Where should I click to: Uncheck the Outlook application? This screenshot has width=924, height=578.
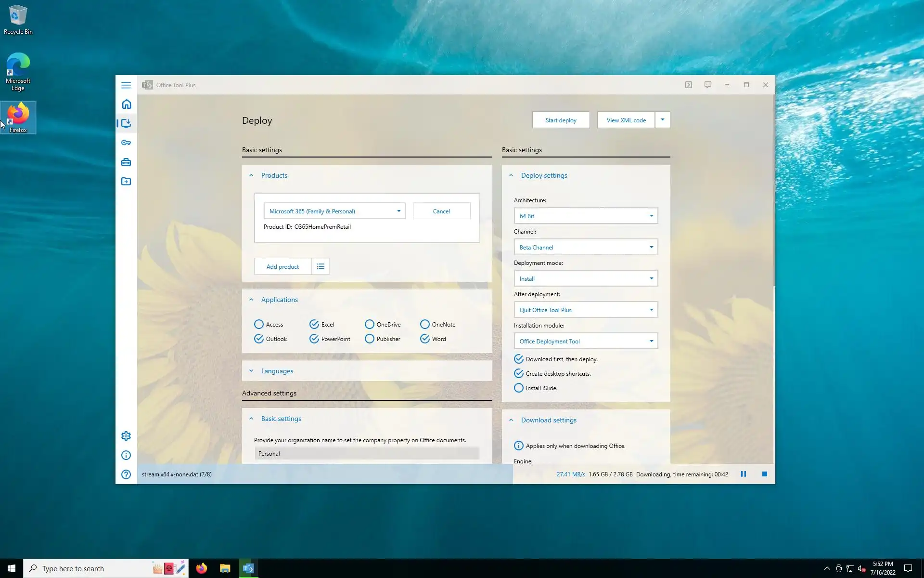tap(259, 339)
